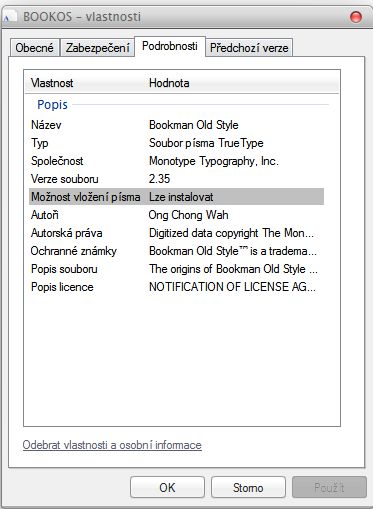
Task: Select the Možnost vložení písma row label
Action: [x=86, y=197]
